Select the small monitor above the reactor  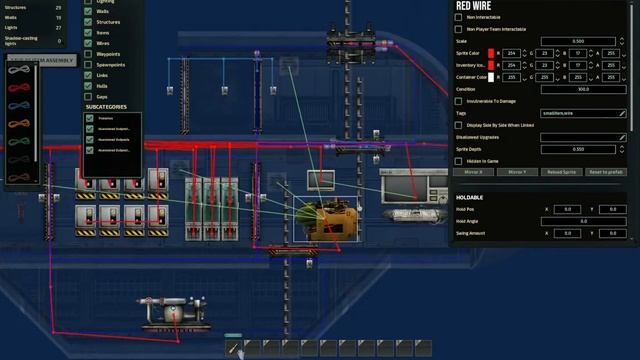click(321, 180)
